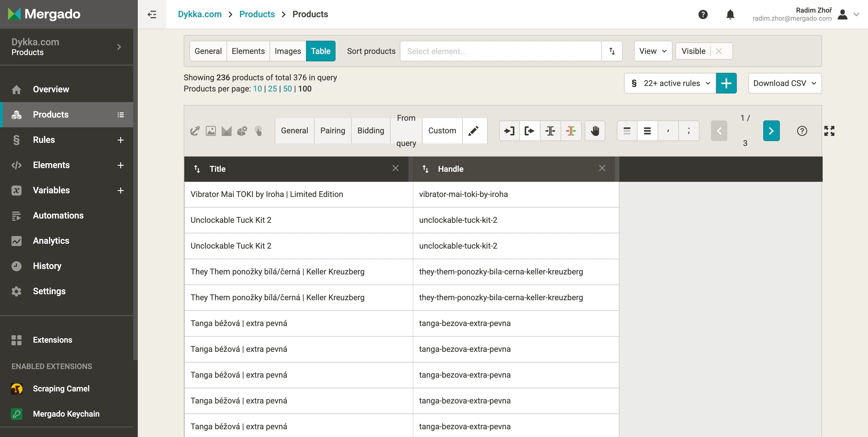868x437 pixels.
Task: Go to next table page arrow
Action: 771,131
